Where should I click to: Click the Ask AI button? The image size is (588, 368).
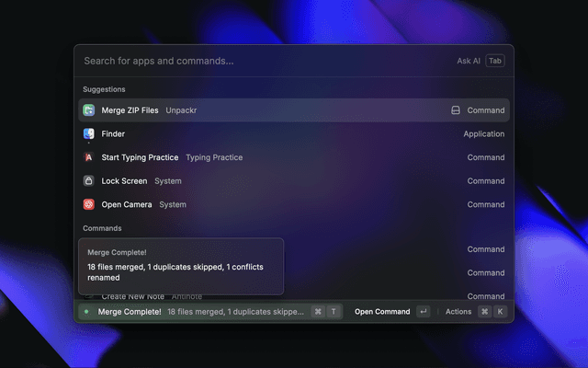[x=469, y=61]
